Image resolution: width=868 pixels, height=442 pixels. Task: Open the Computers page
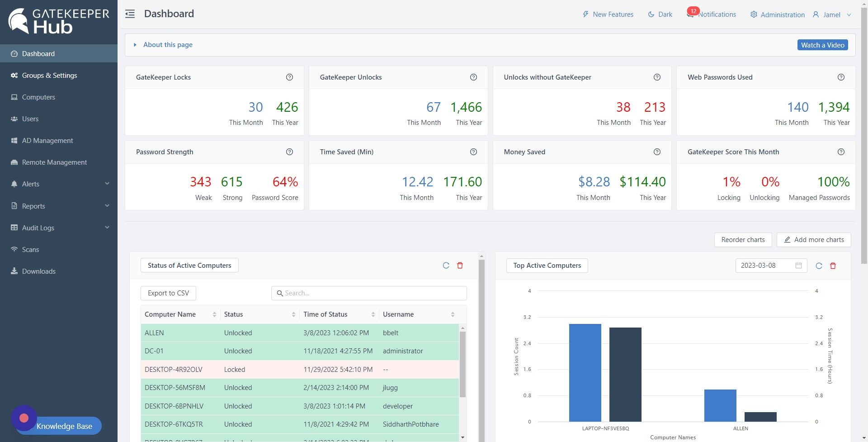tap(59, 97)
